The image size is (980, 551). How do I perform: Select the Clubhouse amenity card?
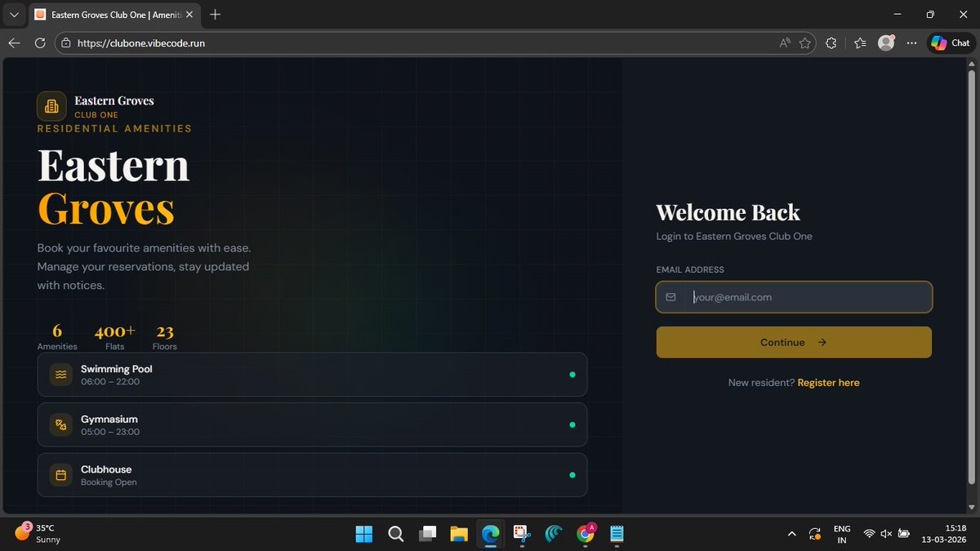[x=312, y=475]
